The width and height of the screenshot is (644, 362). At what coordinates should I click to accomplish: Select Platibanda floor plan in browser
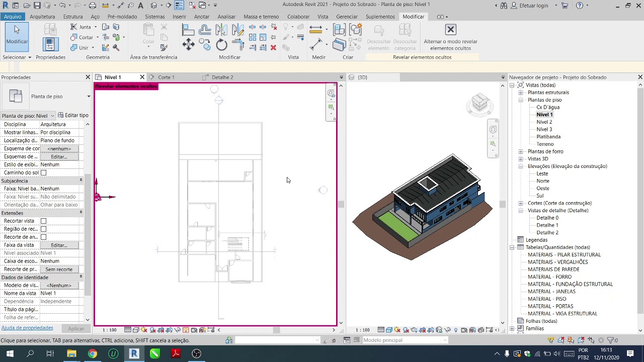pos(548,137)
